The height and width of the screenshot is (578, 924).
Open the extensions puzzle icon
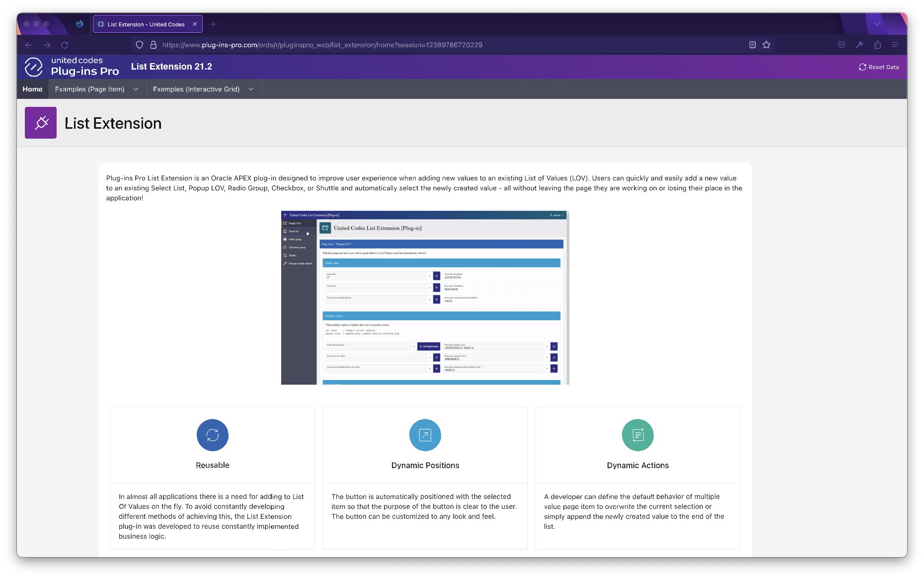point(877,45)
